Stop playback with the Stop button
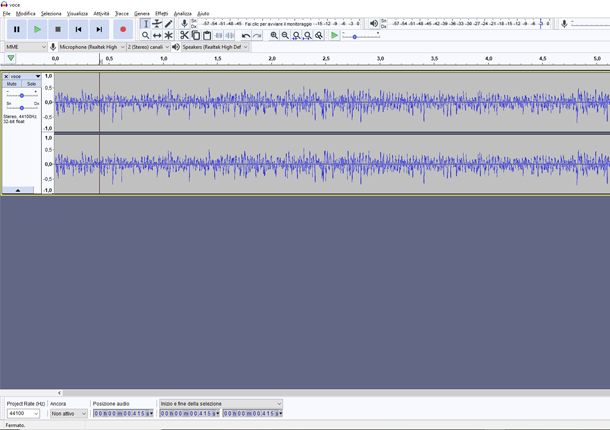This screenshot has width=610, height=430. 58,29
